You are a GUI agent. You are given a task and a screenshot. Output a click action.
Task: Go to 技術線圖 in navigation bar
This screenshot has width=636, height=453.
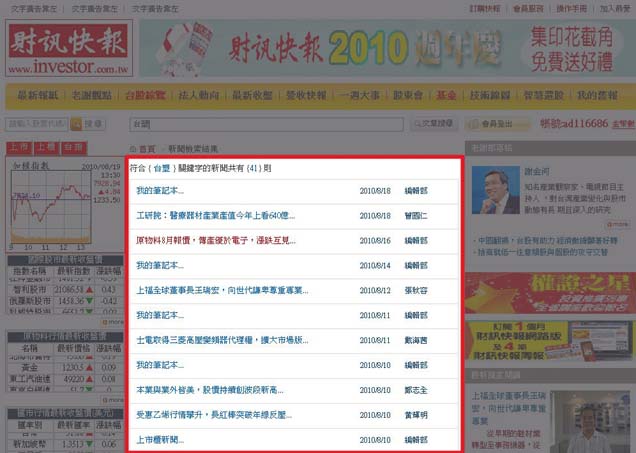point(490,96)
